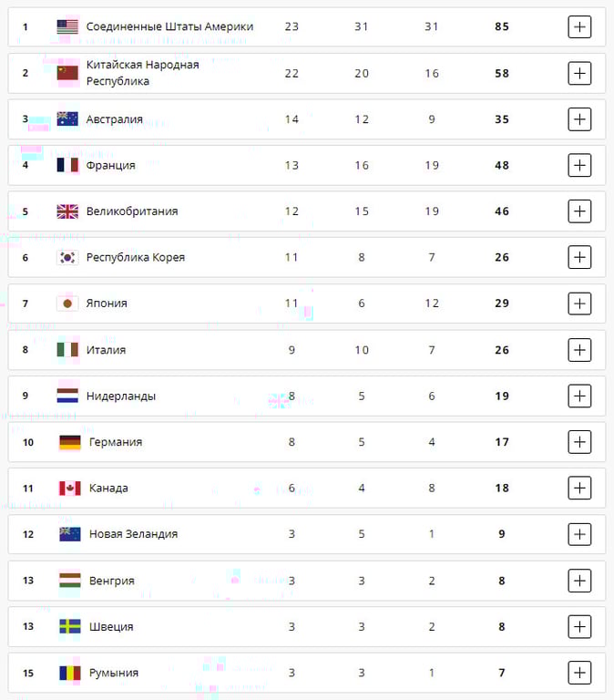This screenshot has height=700, width=614.
Task: Open the Италия country name link
Action: click(x=106, y=350)
